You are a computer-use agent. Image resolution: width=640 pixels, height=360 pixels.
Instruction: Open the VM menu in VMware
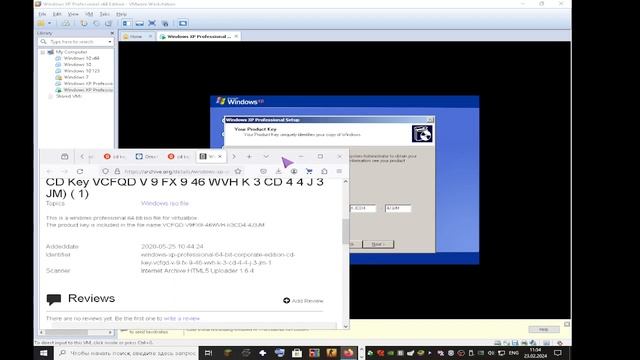89,14
